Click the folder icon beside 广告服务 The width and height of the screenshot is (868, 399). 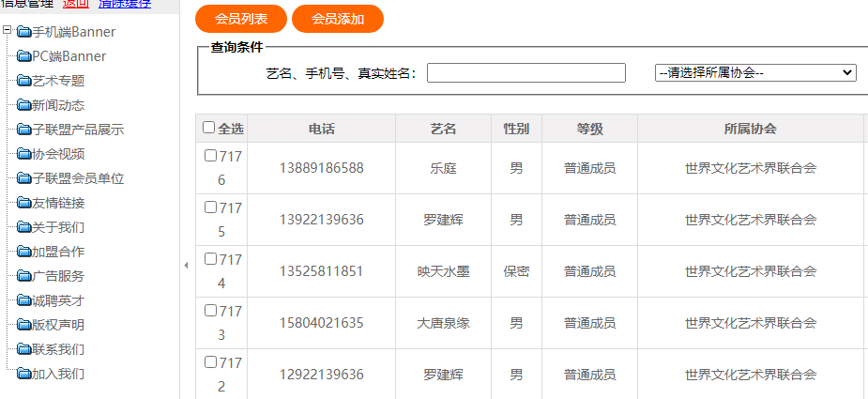[x=23, y=276]
